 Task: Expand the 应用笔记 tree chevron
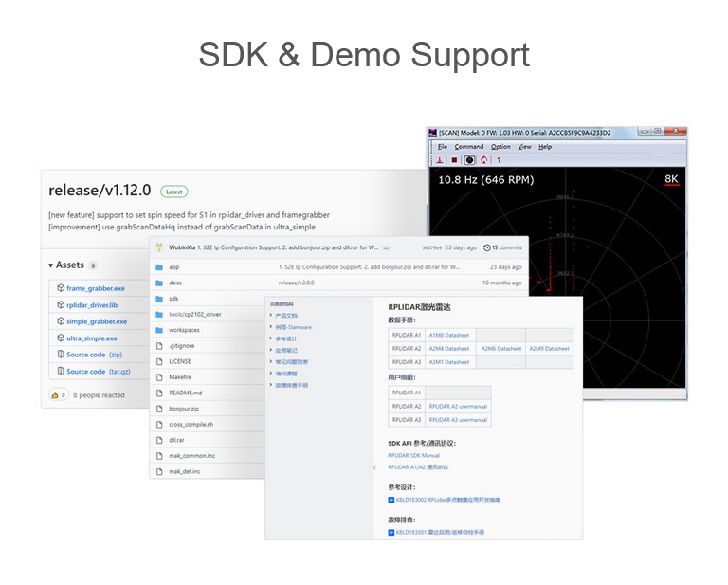click(x=271, y=350)
